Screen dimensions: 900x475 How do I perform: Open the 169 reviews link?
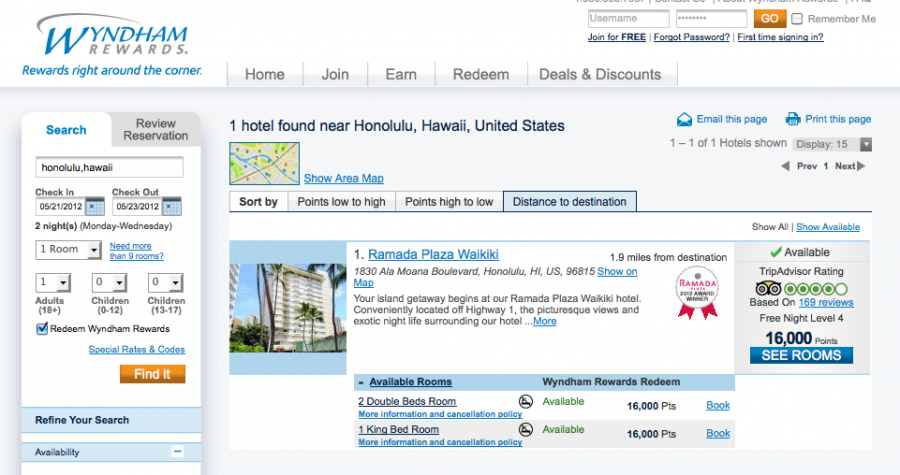(x=826, y=302)
